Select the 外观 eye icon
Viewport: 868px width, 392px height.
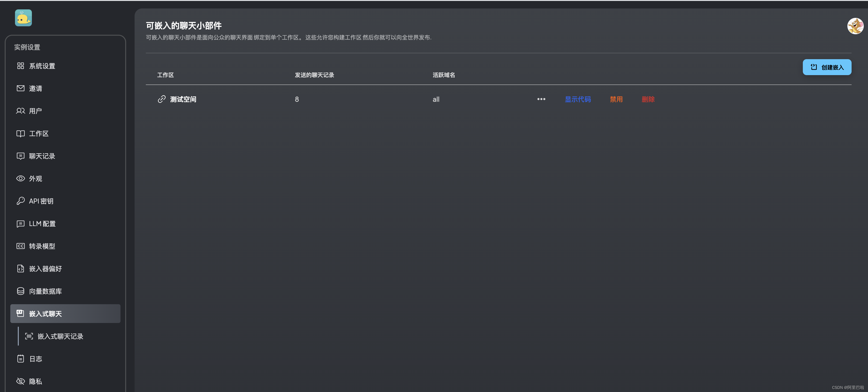21,178
